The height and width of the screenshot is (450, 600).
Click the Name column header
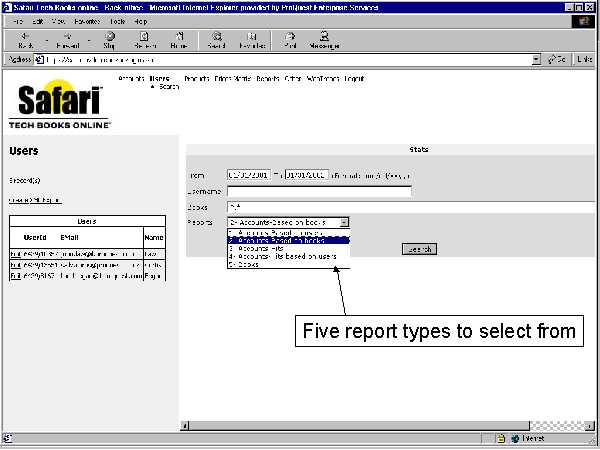point(154,237)
